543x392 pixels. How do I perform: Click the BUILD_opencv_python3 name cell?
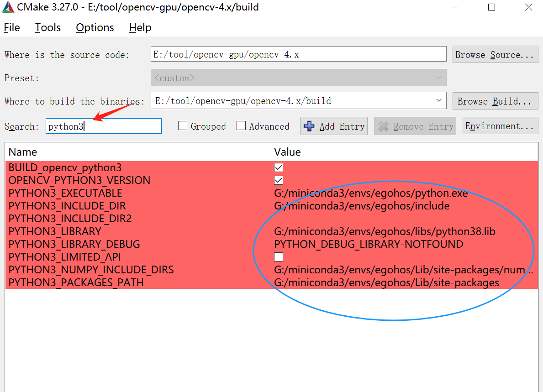[65, 167]
